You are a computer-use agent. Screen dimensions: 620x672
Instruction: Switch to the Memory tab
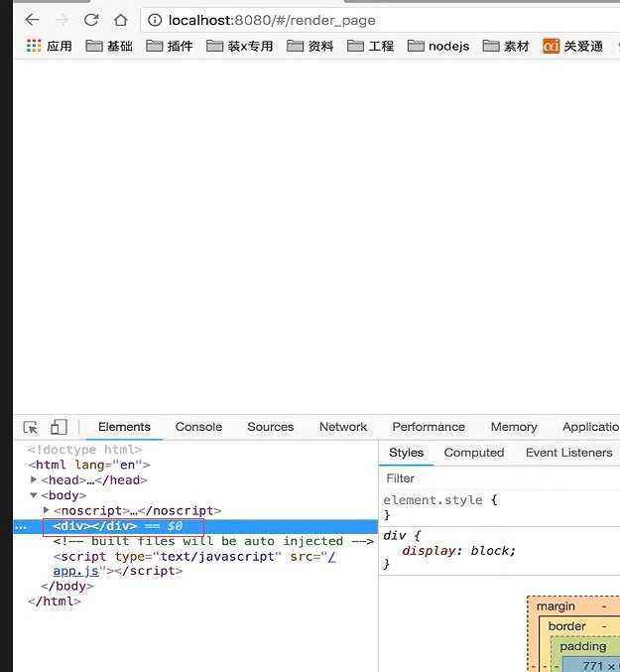[x=514, y=427]
